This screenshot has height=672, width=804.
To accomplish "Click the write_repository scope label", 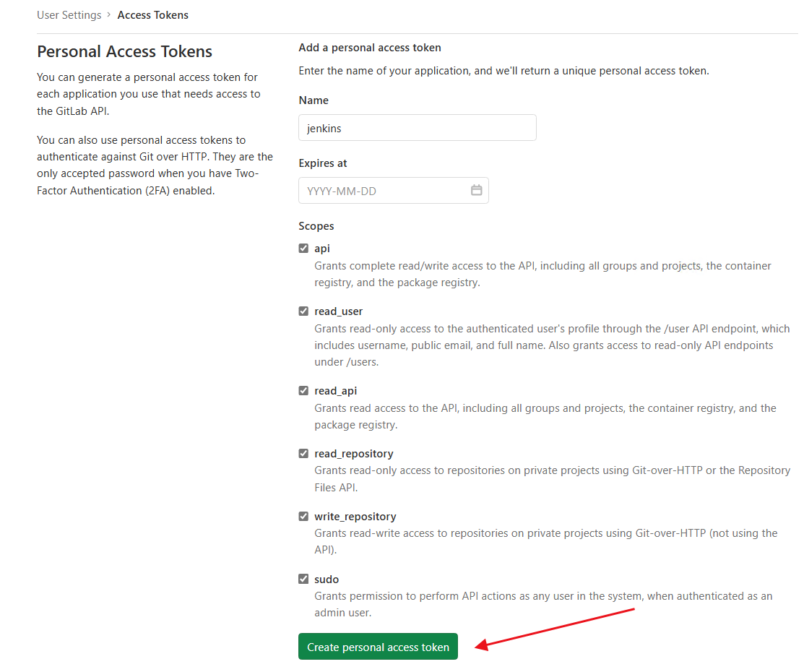I will pyautogui.click(x=355, y=517).
